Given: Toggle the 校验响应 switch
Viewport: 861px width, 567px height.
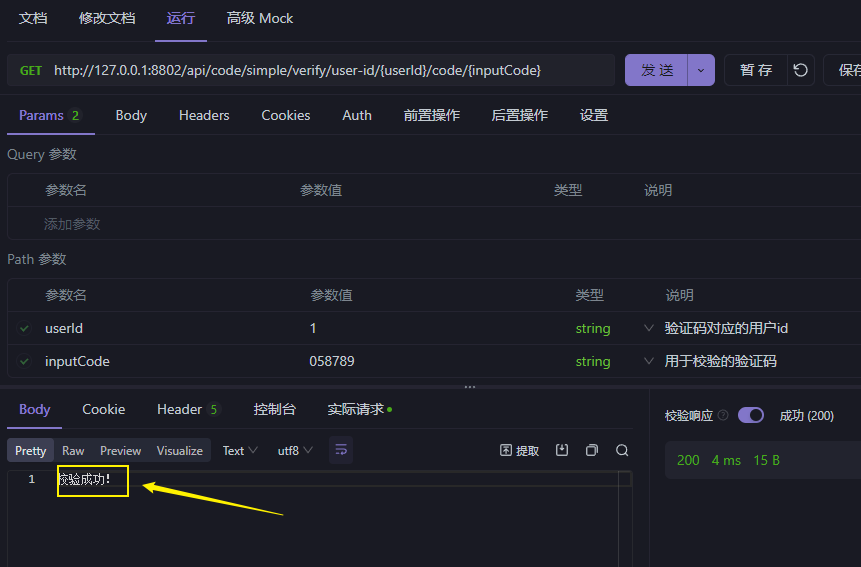Looking at the screenshot, I should click(751, 415).
